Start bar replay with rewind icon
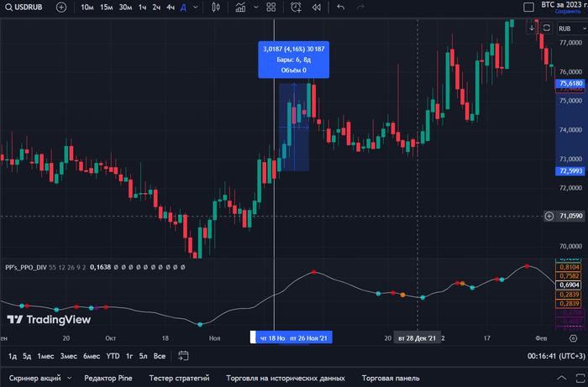The image size is (588, 387). click(x=317, y=7)
